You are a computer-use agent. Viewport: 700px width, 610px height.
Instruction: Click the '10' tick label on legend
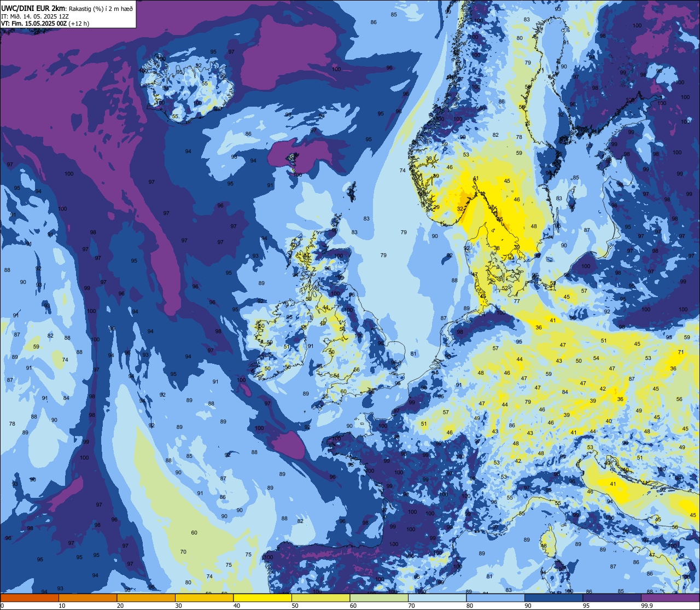(62, 606)
